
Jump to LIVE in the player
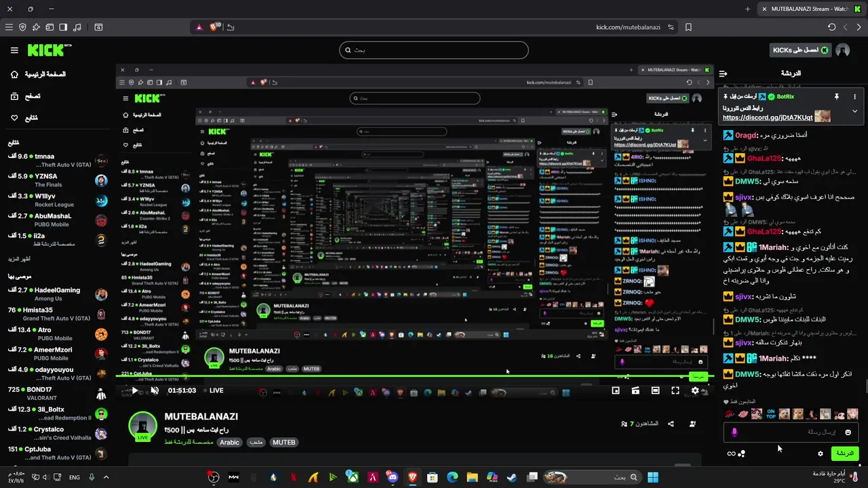tap(213, 390)
